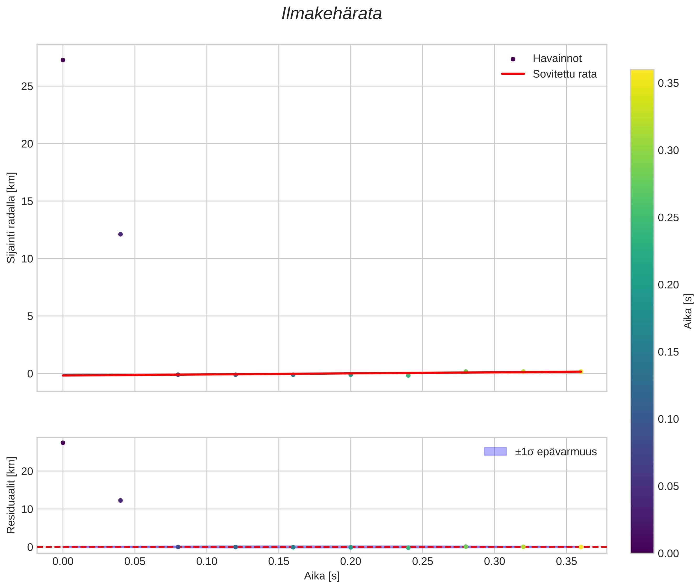
Task: Click the Residuaalit [km] axis label
Action: tap(11, 495)
